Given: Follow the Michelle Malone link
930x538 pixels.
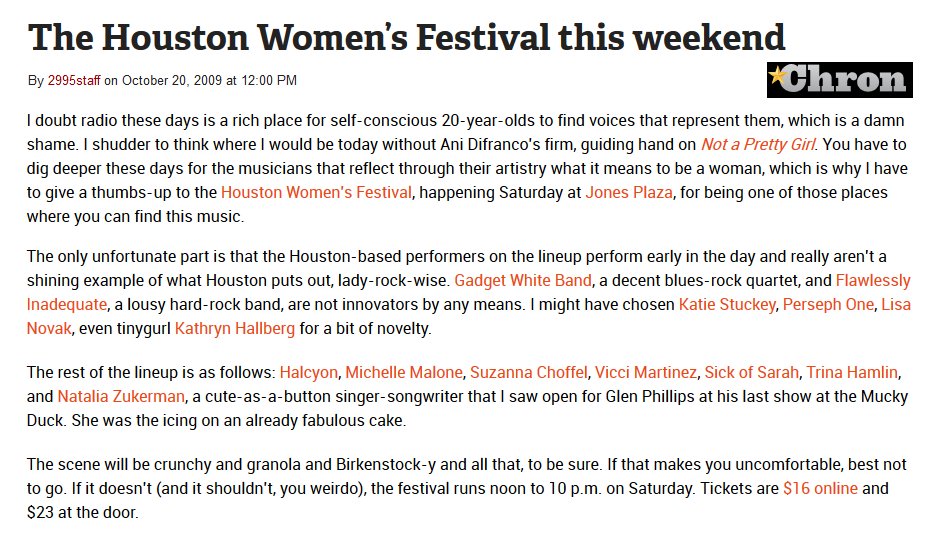Looking at the screenshot, I should (404, 372).
